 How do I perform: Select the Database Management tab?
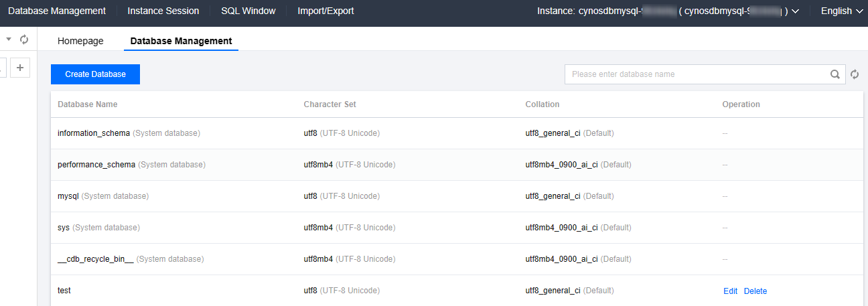181,41
